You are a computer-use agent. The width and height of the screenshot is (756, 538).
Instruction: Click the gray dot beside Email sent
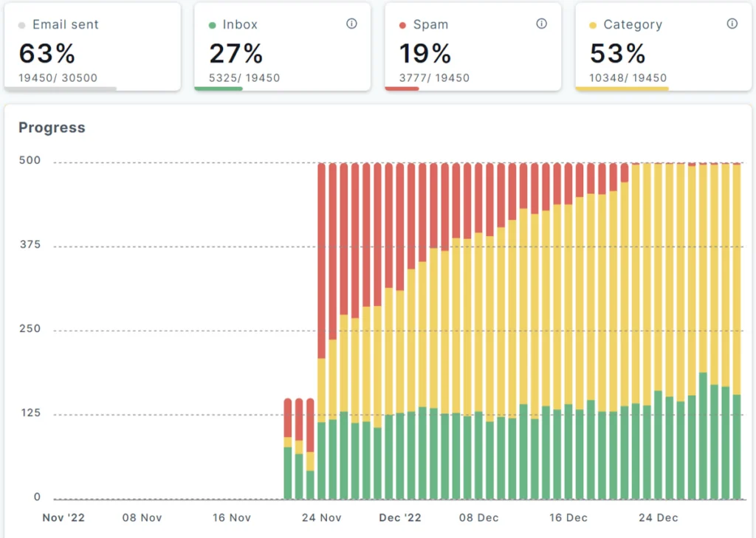(22, 25)
